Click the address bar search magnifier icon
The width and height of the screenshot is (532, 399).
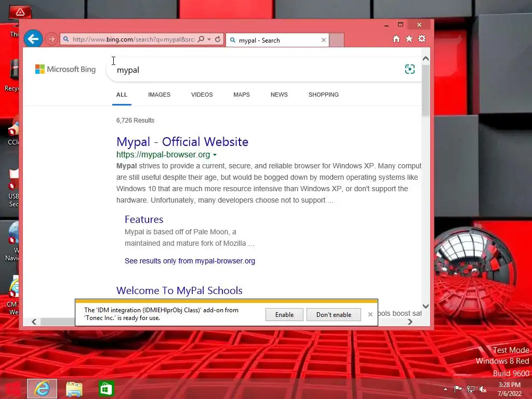201,39
